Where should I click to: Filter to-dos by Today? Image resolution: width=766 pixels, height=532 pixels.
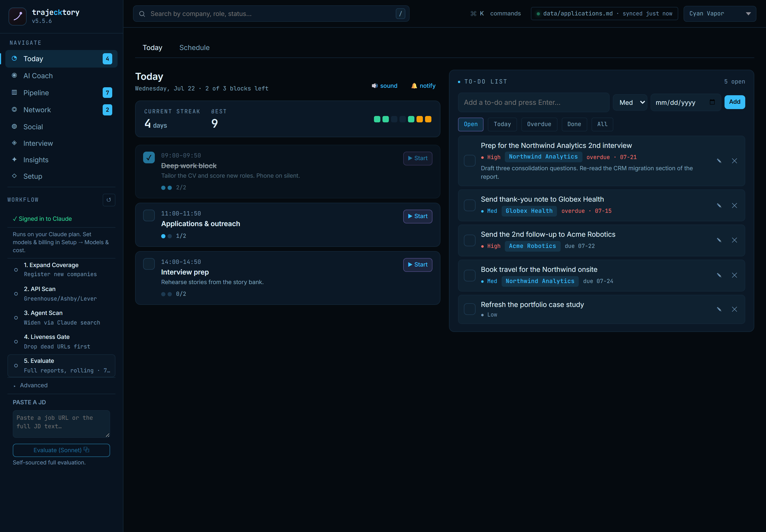click(502, 124)
